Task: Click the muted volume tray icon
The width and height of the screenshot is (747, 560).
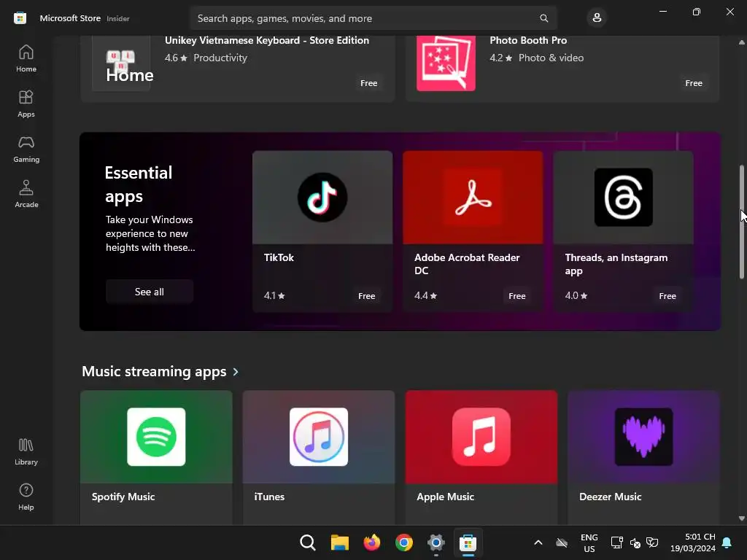Action: tap(635, 542)
